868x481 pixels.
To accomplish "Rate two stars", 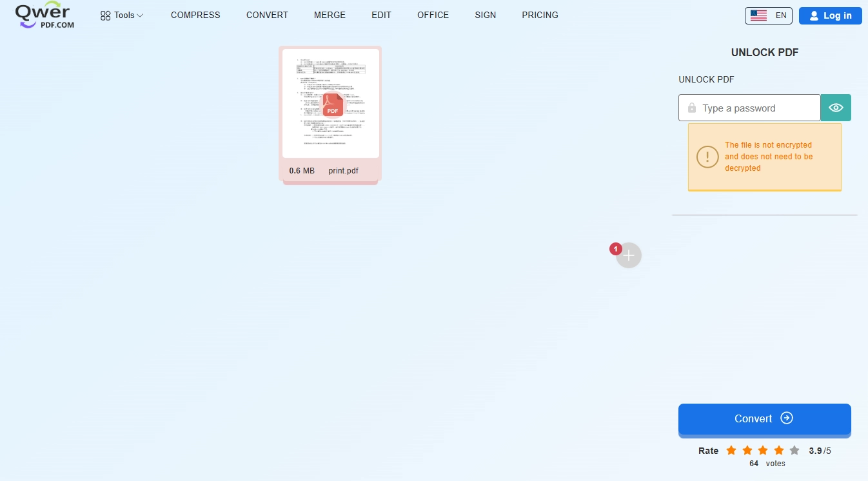I will (x=747, y=451).
